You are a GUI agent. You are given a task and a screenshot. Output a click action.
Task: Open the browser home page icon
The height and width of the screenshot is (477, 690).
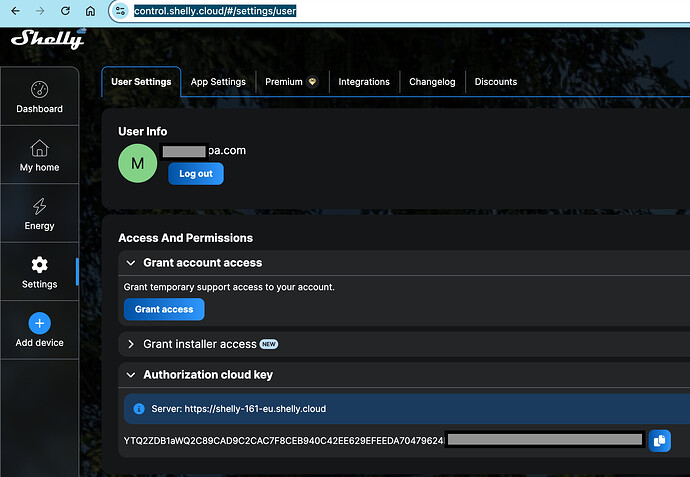point(90,11)
